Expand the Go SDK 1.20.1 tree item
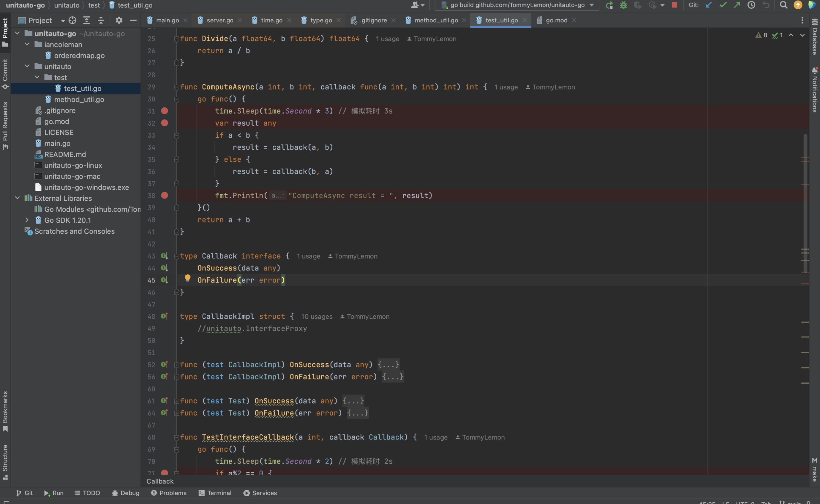820x504 pixels. point(26,220)
